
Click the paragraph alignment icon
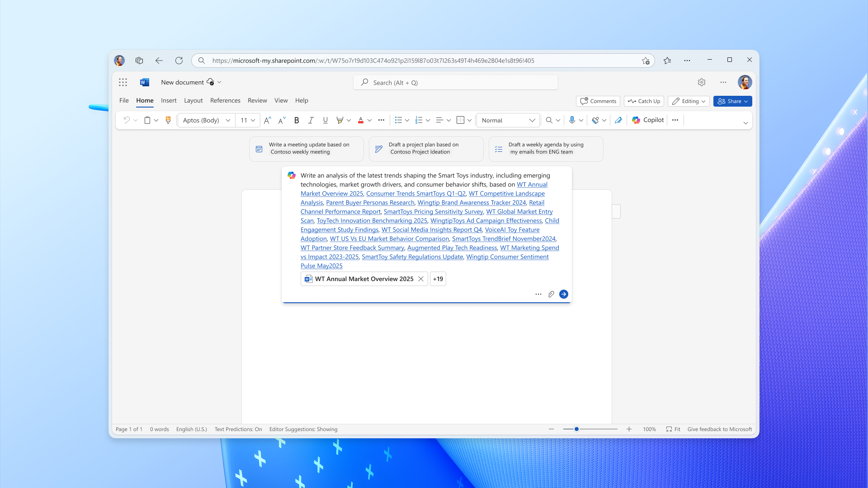tap(439, 120)
